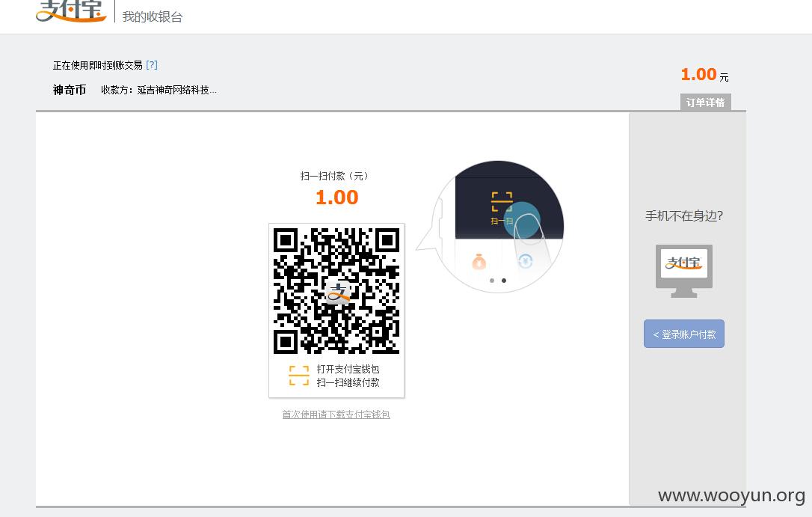The image size is (812, 517).
Task: Click the 正在使用即时到账交易 text
Action: click(98, 65)
